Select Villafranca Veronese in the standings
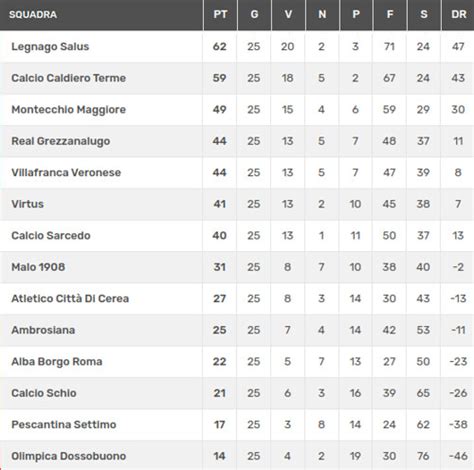 click(x=66, y=172)
